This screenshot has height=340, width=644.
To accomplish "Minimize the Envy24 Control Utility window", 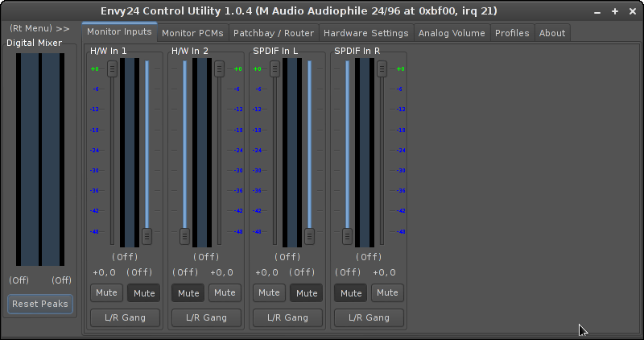I will [x=597, y=11].
